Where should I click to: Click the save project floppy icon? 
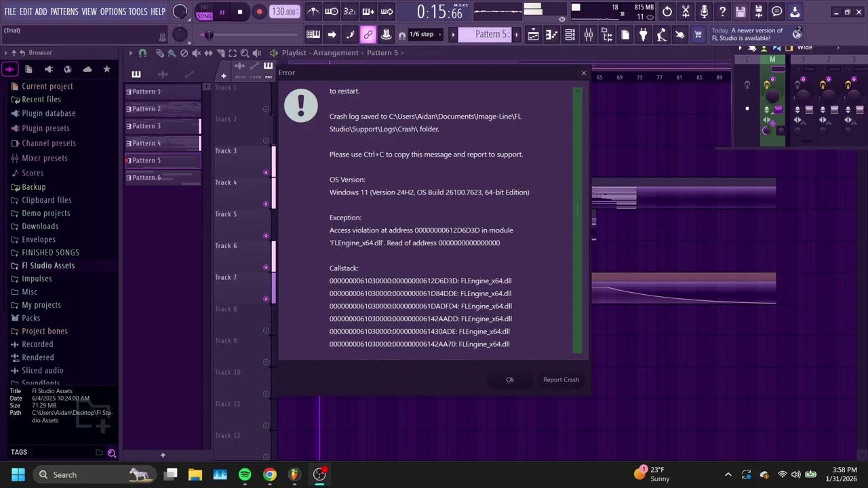coord(741,12)
